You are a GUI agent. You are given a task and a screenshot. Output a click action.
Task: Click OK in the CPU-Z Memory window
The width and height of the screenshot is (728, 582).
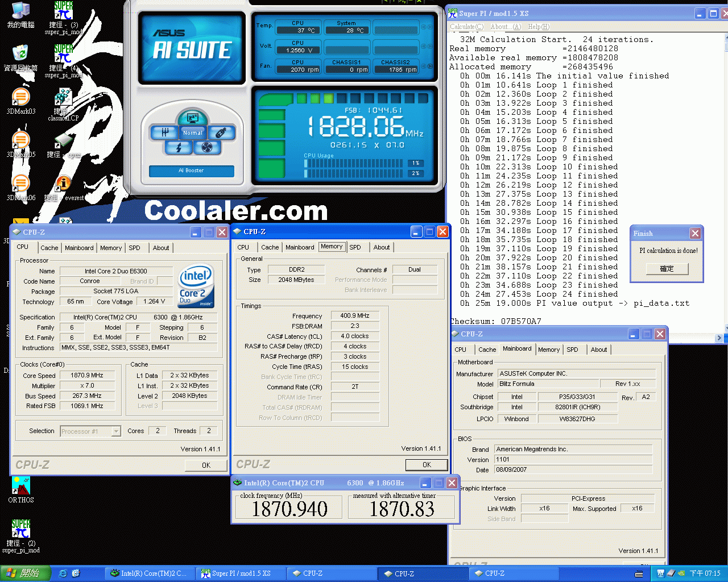click(x=427, y=464)
